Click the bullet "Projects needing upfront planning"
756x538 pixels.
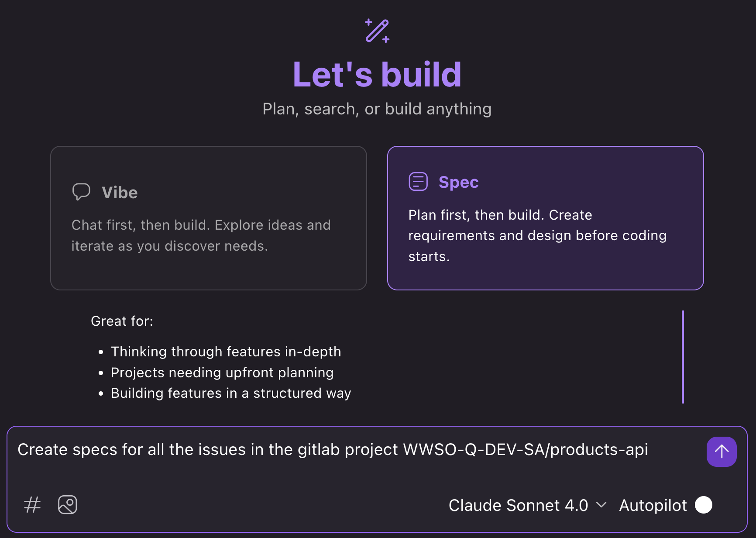[x=222, y=372]
